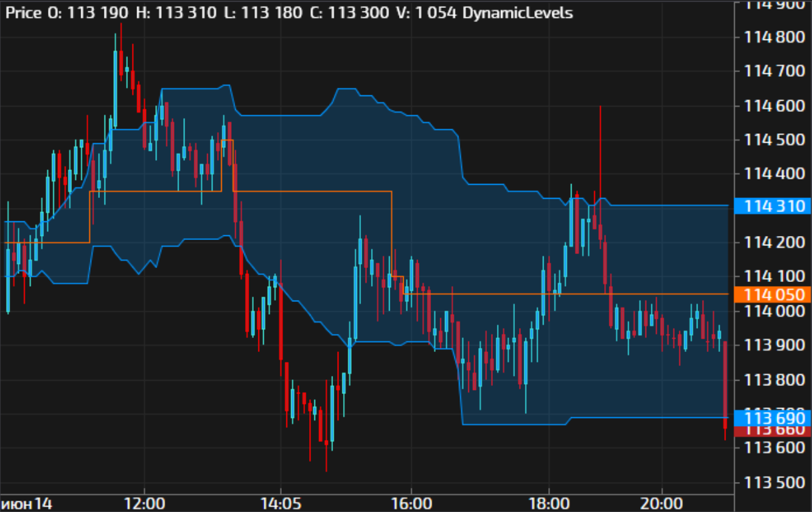
Task: Click the 12:00 time axis label
Action: point(145,503)
